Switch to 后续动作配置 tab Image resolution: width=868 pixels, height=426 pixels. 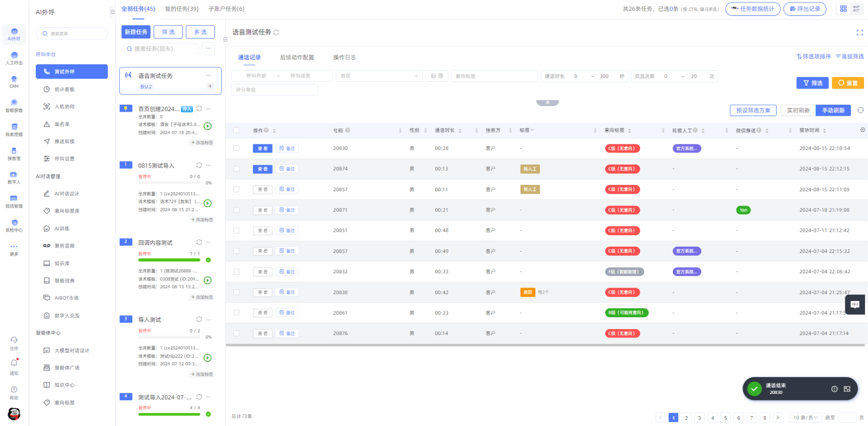(296, 57)
